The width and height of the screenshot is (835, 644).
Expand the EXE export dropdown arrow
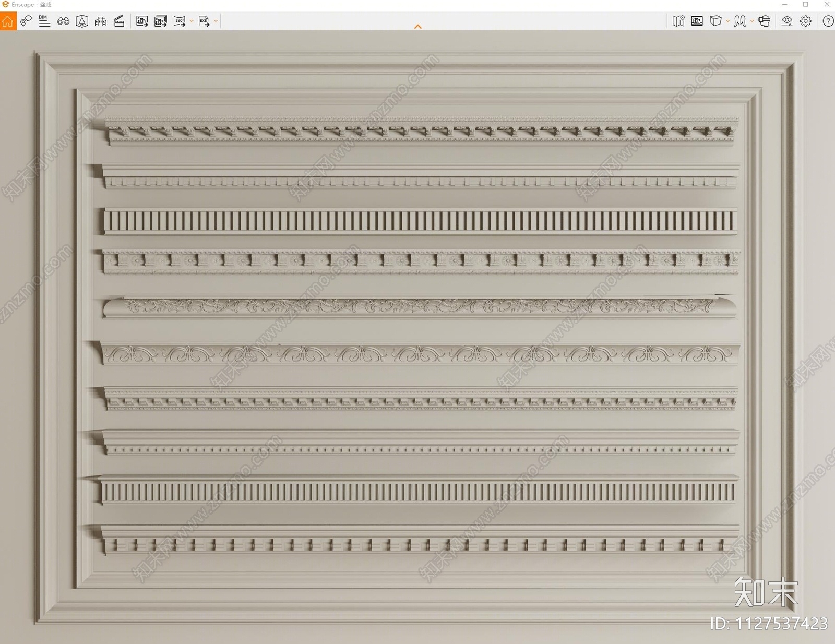point(216,21)
